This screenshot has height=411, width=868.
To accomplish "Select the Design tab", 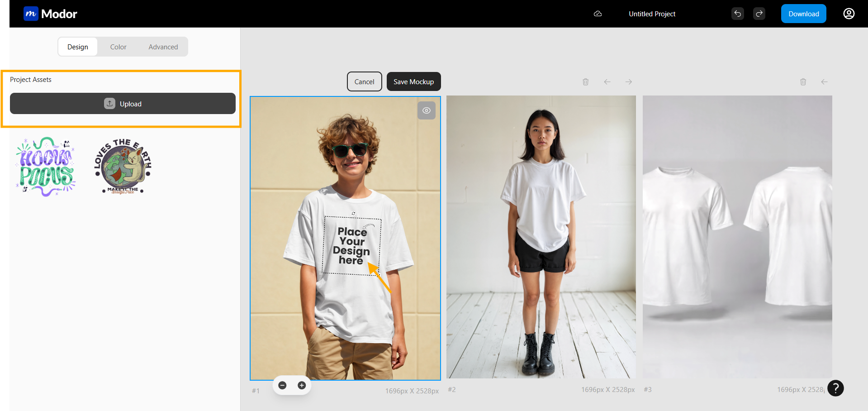I will (78, 47).
